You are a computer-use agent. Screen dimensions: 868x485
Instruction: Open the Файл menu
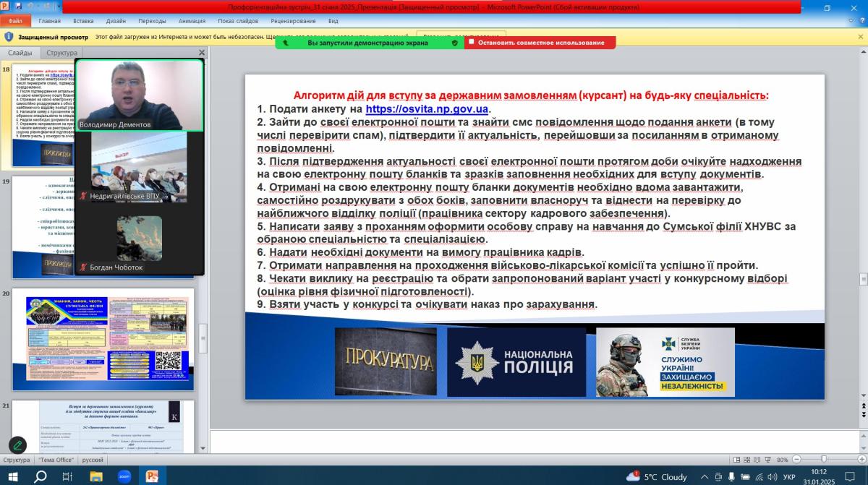[15, 21]
